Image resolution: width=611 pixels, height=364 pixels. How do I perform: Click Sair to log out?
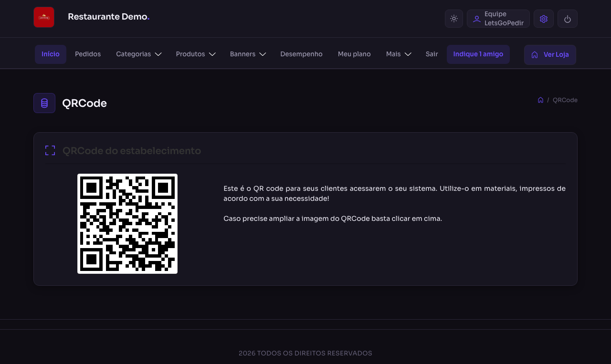click(432, 54)
